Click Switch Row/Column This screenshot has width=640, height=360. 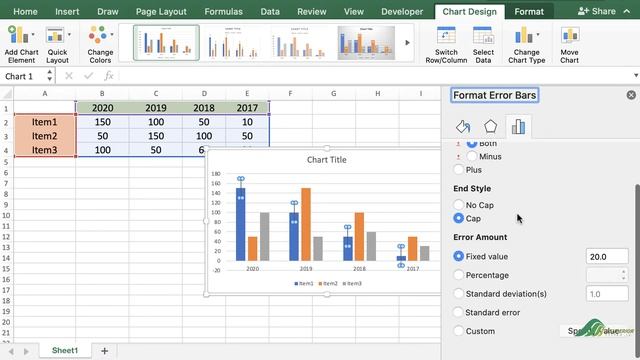(x=446, y=44)
